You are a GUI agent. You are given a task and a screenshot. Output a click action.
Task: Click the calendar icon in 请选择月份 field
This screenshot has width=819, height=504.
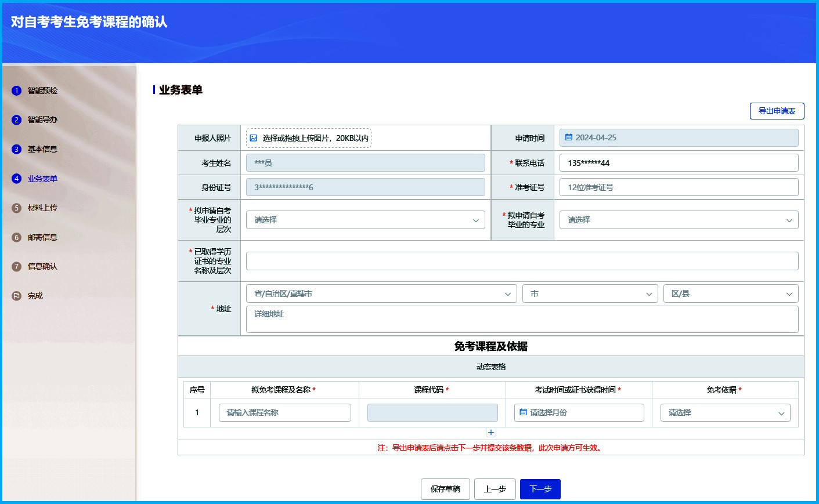(x=523, y=412)
